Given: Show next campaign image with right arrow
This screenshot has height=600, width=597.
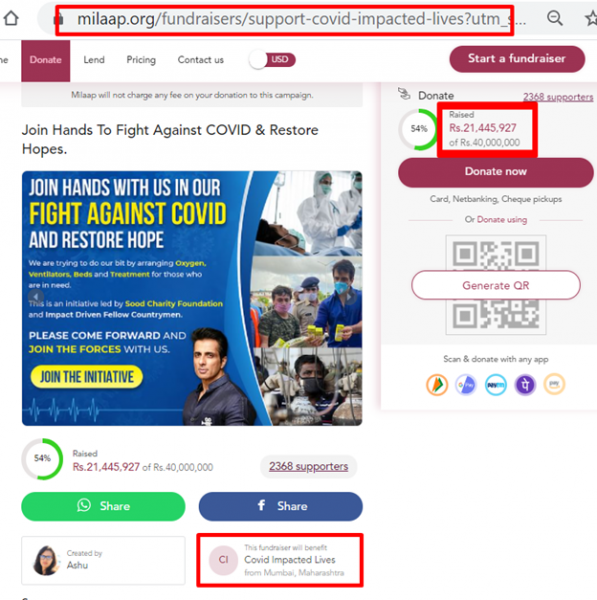Looking at the screenshot, I should click(x=349, y=297).
